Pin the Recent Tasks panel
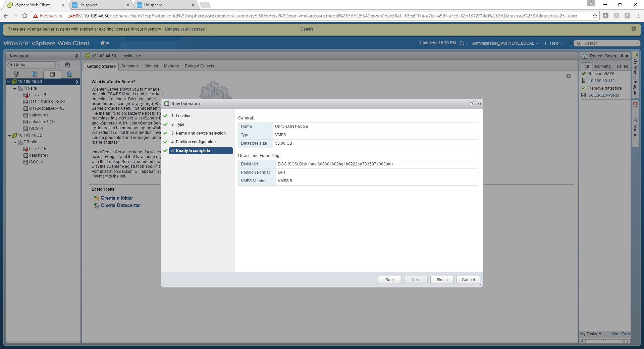This screenshot has width=644, height=349. pyautogui.click(x=622, y=56)
